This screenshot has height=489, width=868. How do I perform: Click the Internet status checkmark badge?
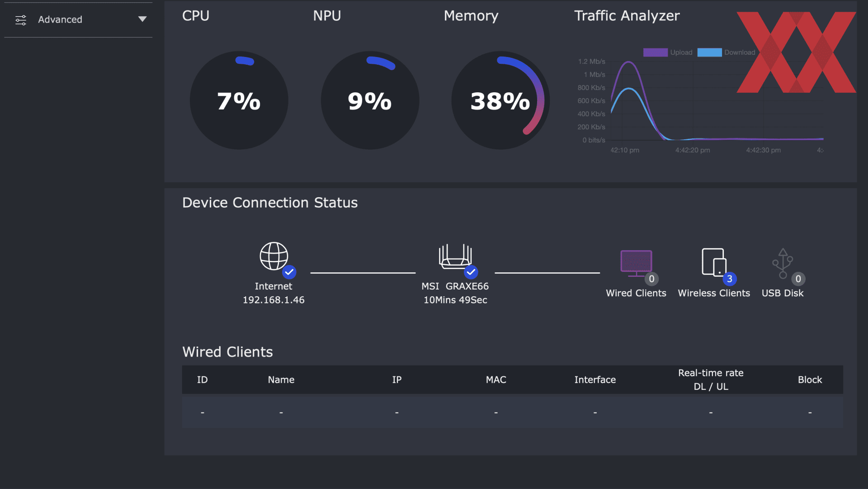289,272
